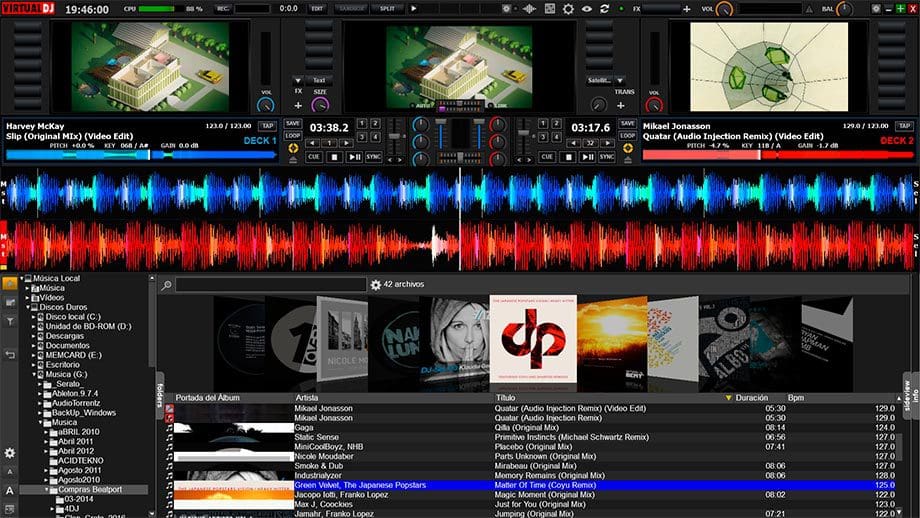
Task: Select the orange folder browser icon in the sidebar
Action: pyautogui.click(x=10, y=283)
